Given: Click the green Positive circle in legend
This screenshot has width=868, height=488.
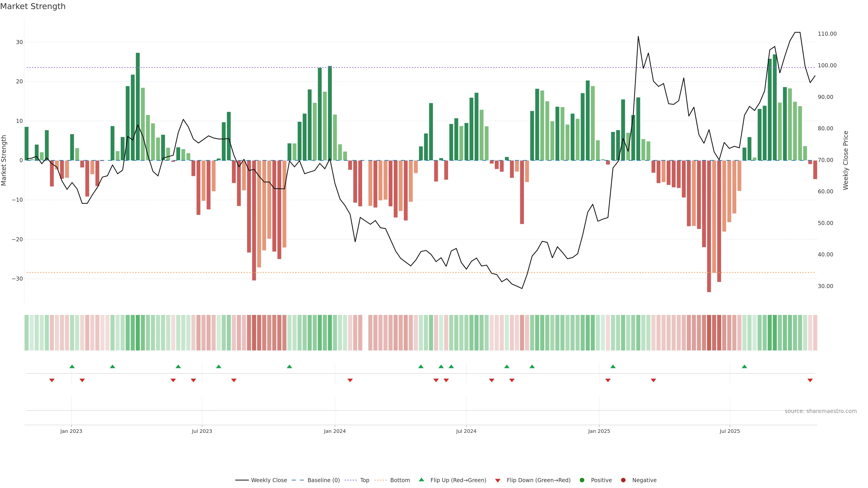Looking at the screenshot, I should (582, 480).
